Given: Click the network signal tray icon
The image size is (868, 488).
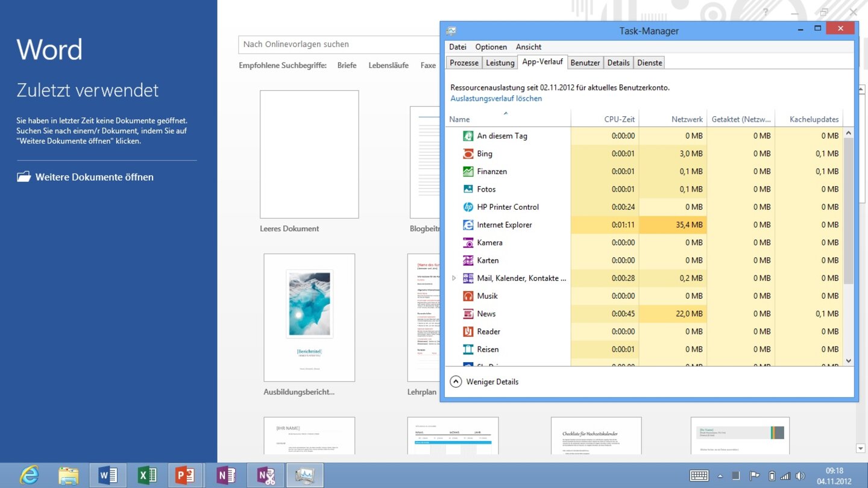Looking at the screenshot, I should [x=785, y=476].
